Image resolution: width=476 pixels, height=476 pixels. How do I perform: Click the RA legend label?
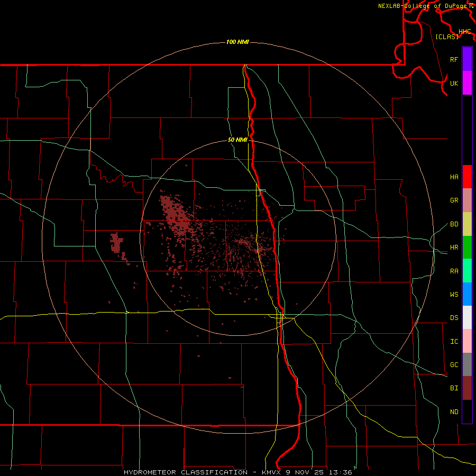pyautogui.click(x=454, y=271)
